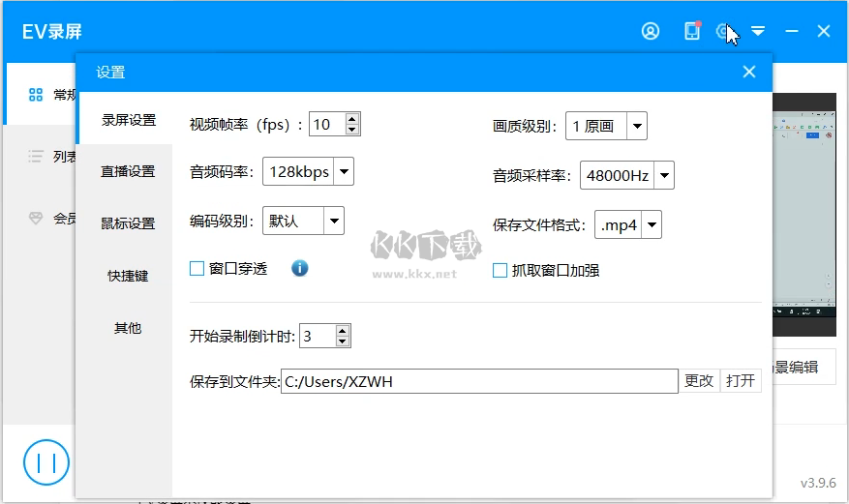Decrease the video fps value
This screenshot has height=504, width=849.
(352, 130)
